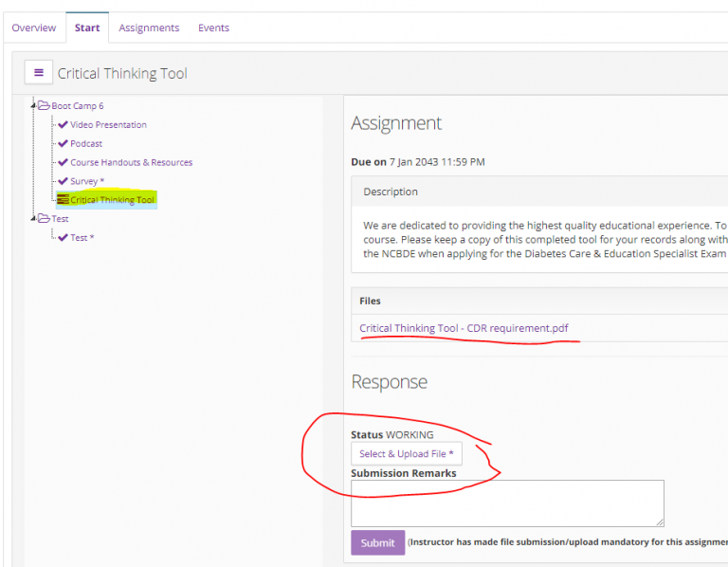The width and height of the screenshot is (728, 567).
Task: Collapse the Boot Camp 6 tree arrow
Action: [33, 105]
